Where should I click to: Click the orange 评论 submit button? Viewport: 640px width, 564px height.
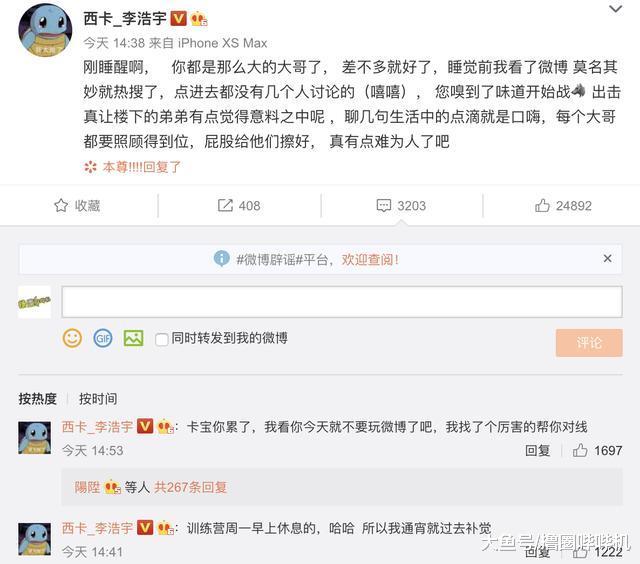(589, 343)
